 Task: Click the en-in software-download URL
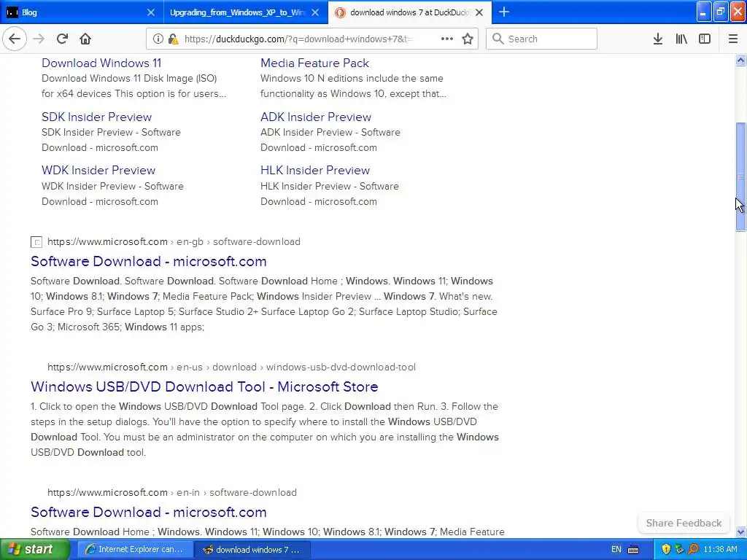click(x=172, y=492)
